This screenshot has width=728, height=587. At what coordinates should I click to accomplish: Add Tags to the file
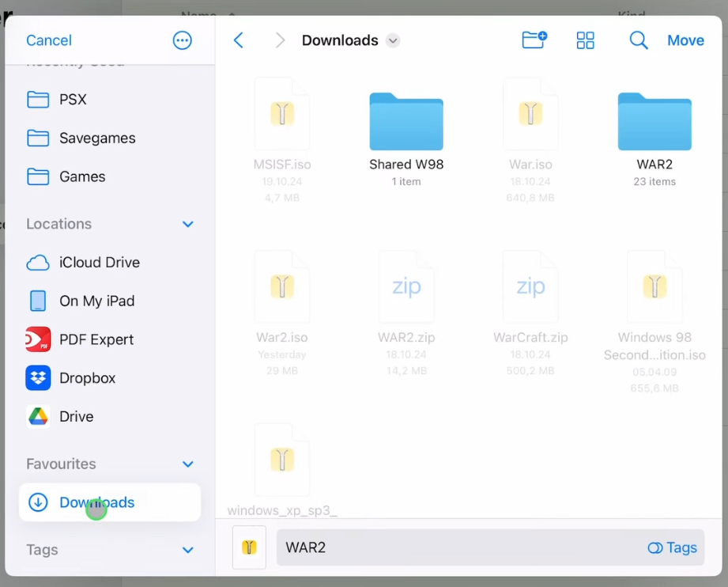[673, 548]
